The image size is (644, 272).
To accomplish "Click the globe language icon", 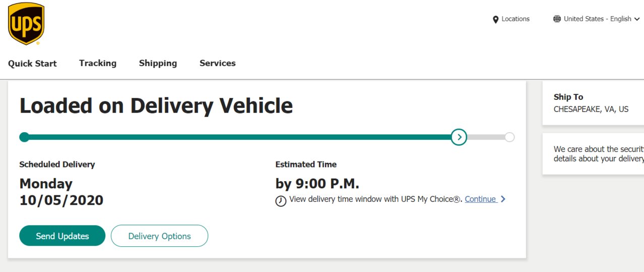I will pos(557,19).
